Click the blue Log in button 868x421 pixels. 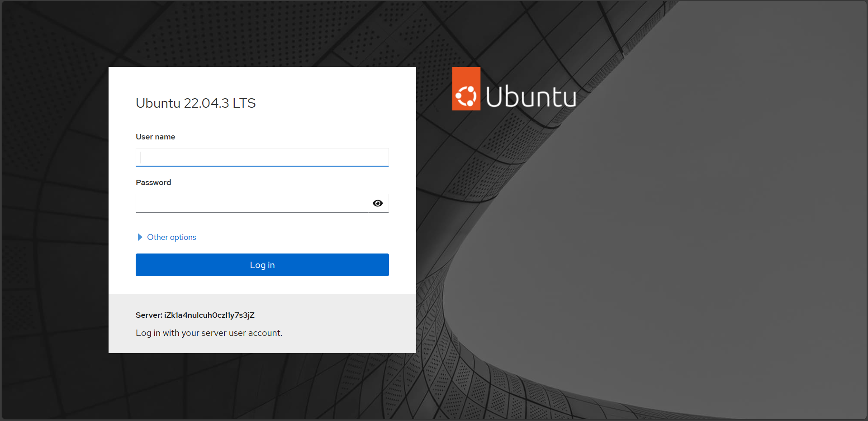point(262,265)
